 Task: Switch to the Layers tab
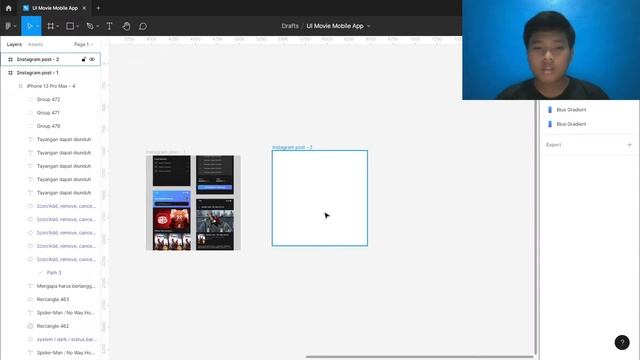tap(14, 44)
